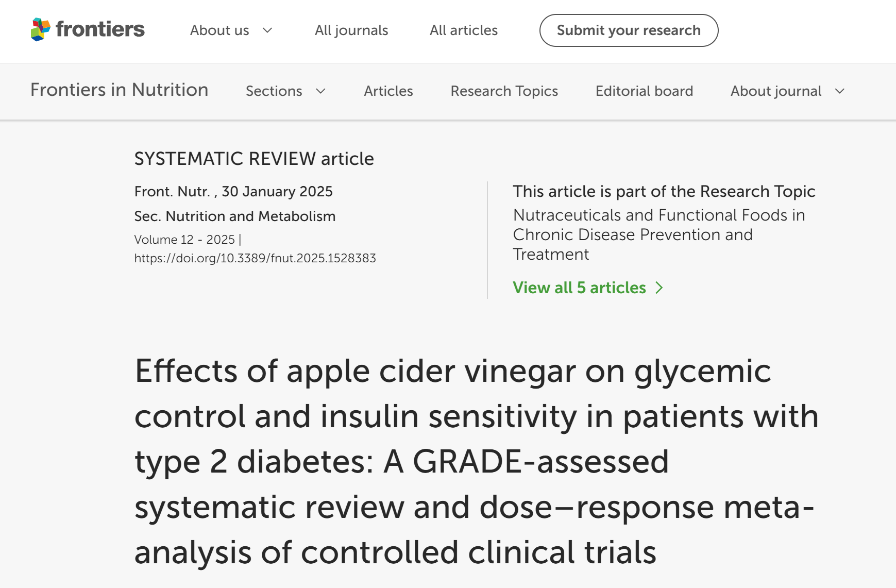Go to All journals
Viewport: 896px width, 588px height.
351,30
